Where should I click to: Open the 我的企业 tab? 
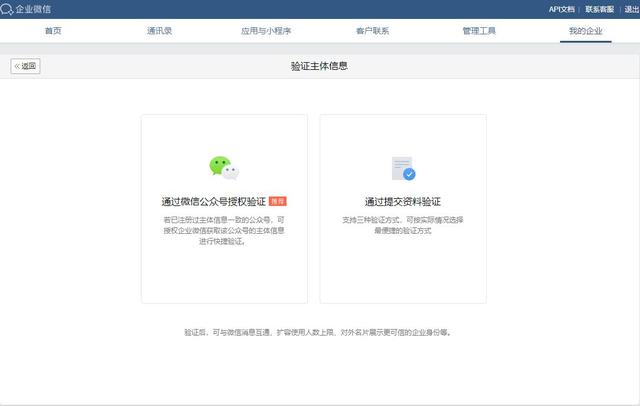(x=586, y=31)
